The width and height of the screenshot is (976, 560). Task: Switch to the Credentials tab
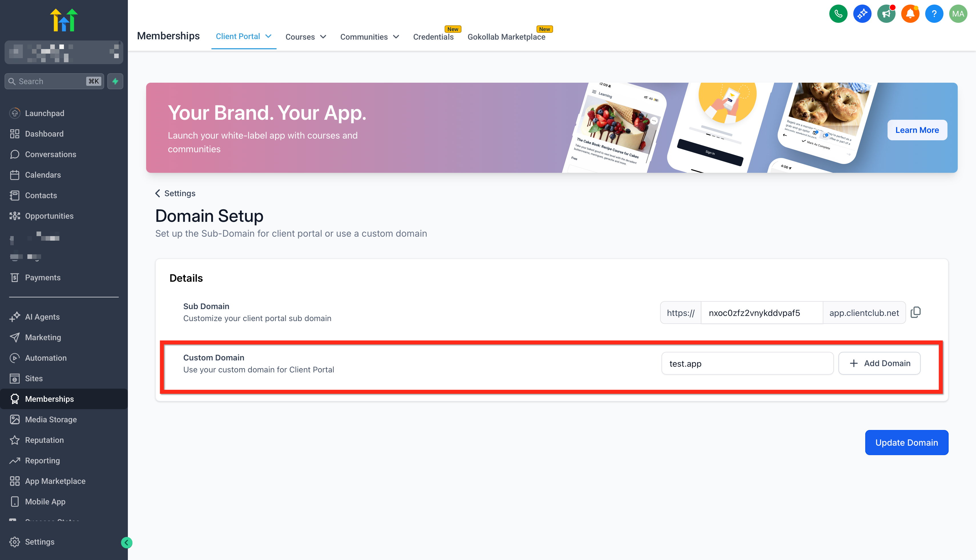click(433, 36)
